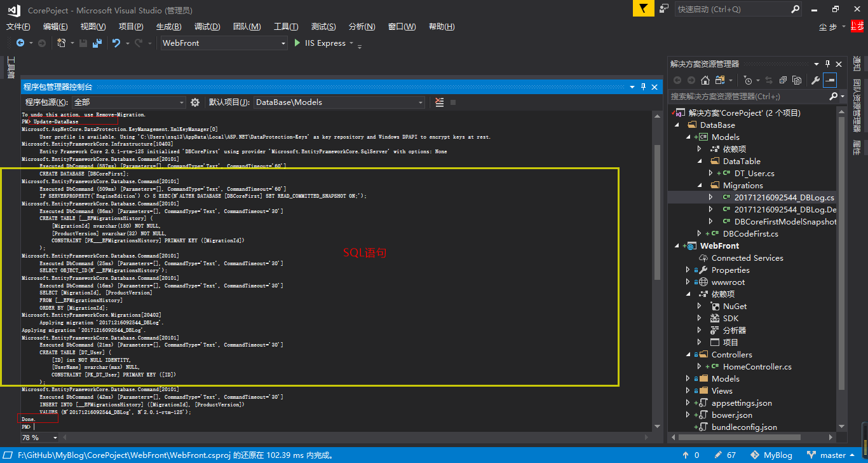Select the Connected Services node

click(747, 258)
